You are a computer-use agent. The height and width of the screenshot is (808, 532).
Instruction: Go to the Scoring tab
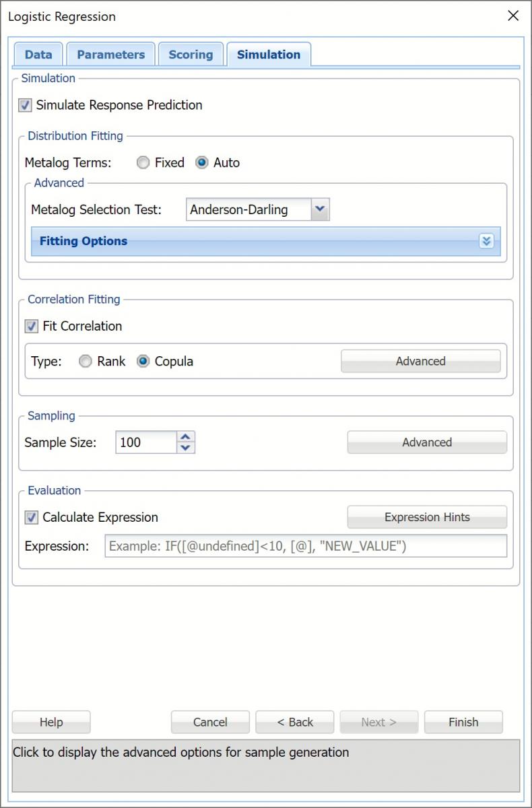click(191, 55)
